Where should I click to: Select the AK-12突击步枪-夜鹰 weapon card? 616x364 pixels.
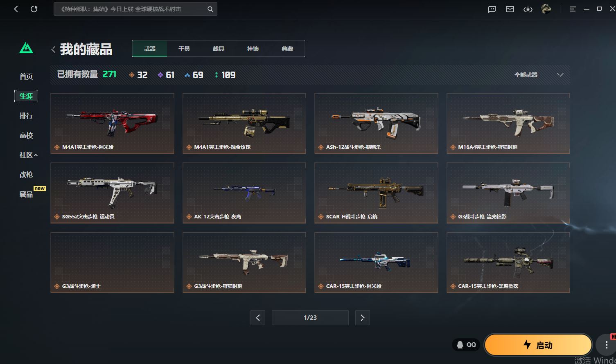(x=244, y=193)
